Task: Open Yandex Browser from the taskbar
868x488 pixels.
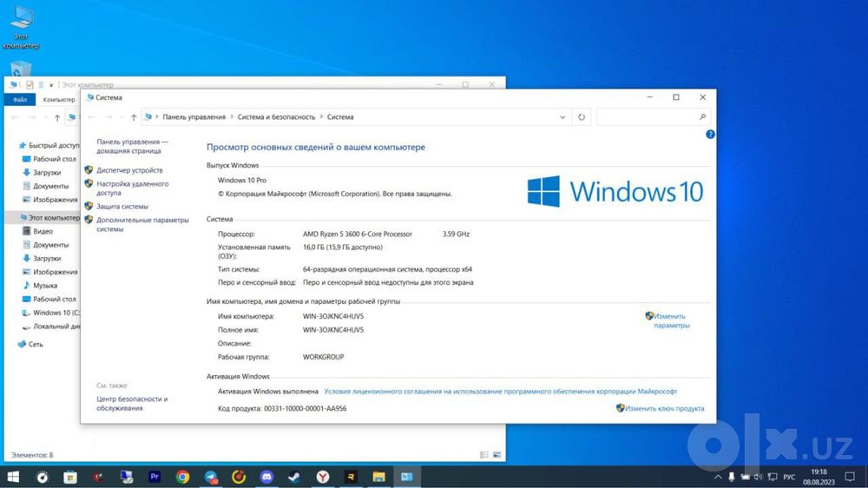Action: [x=323, y=477]
